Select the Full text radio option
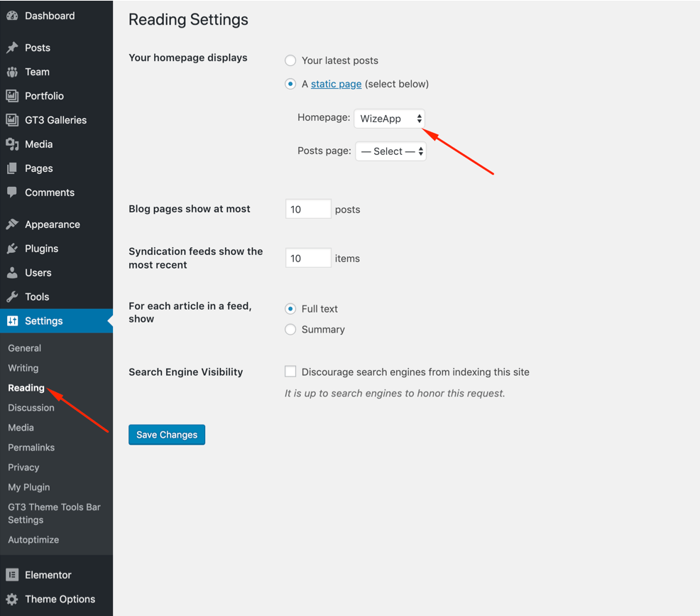 (x=290, y=308)
